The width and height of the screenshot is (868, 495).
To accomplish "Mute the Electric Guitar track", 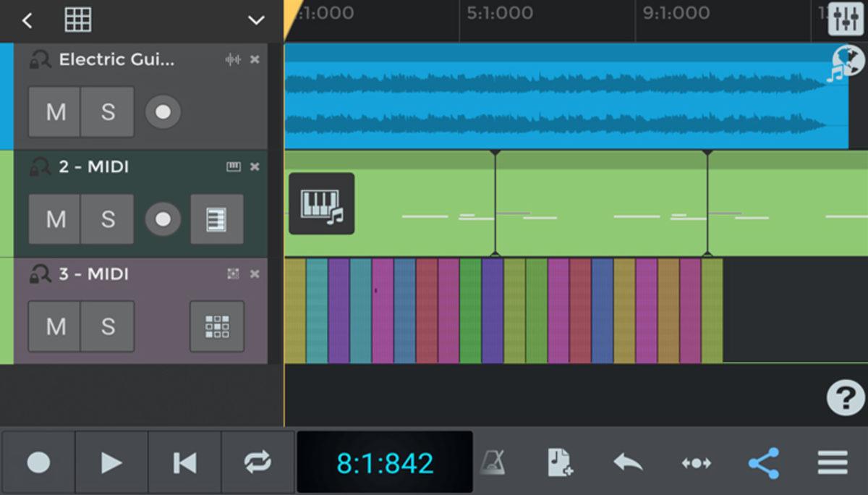I will (54, 111).
